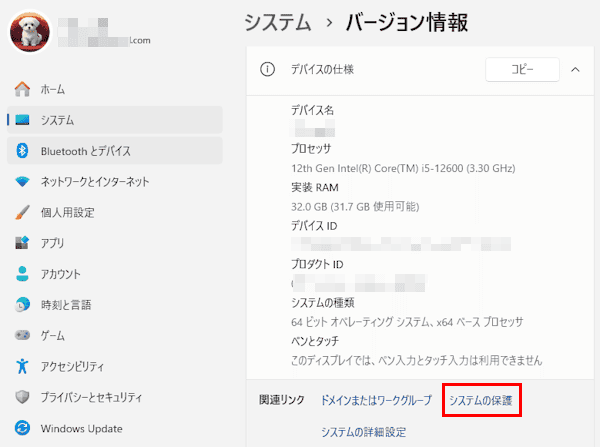
Task: Select システム in the sidebar
Action: coord(115,120)
